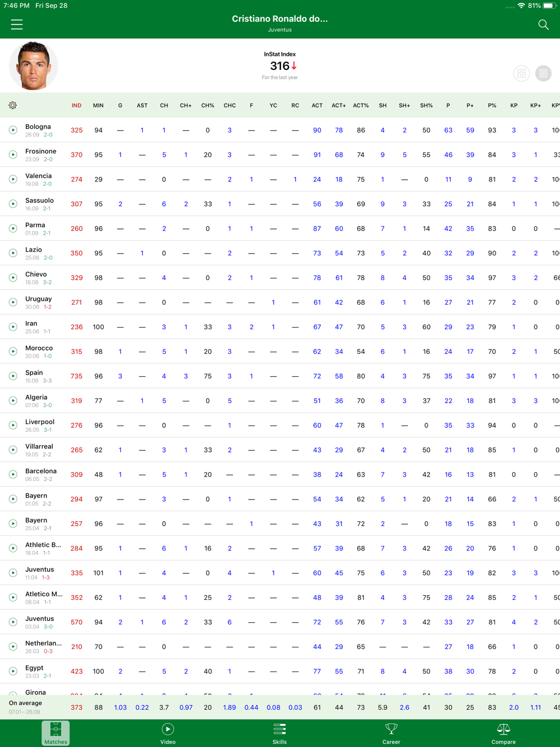The width and height of the screenshot is (560, 747).
Task: Tap the On average summary label
Action: (x=25, y=703)
